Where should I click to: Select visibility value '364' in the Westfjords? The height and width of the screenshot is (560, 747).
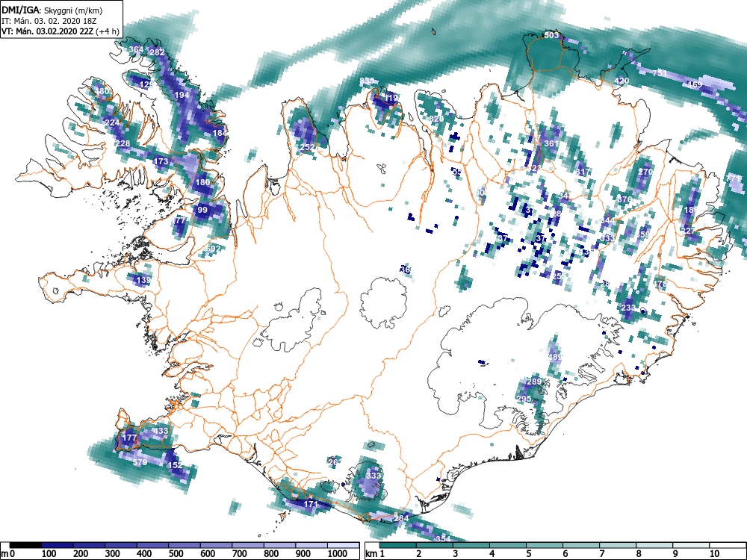(x=136, y=49)
